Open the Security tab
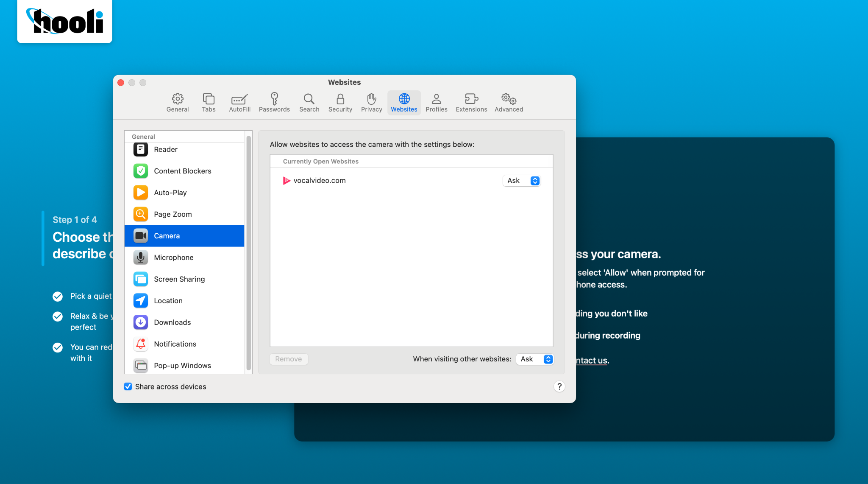 [340, 103]
